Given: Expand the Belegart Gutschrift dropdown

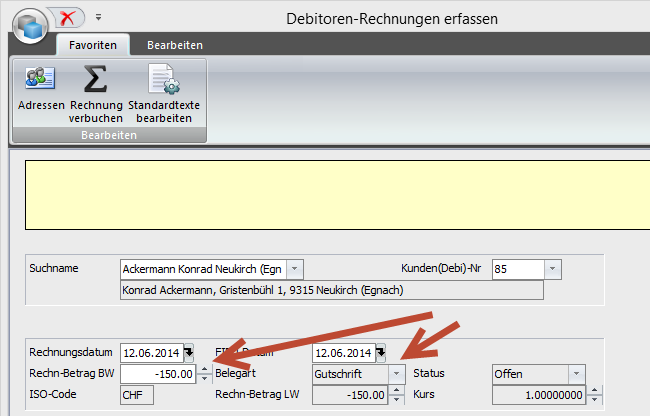Looking at the screenshot, I should 396,373.
